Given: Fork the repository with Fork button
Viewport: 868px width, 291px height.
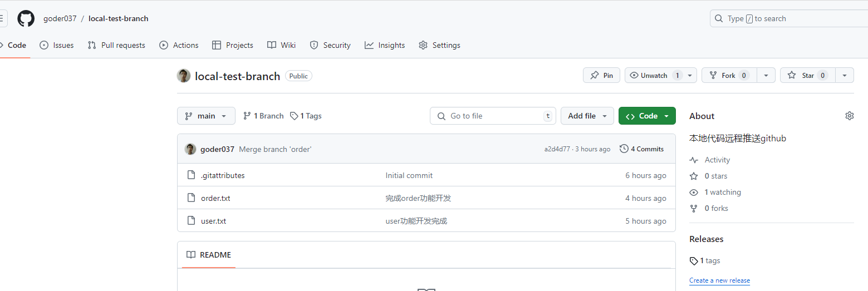Looking at the screenshot, I should point(730,76).
